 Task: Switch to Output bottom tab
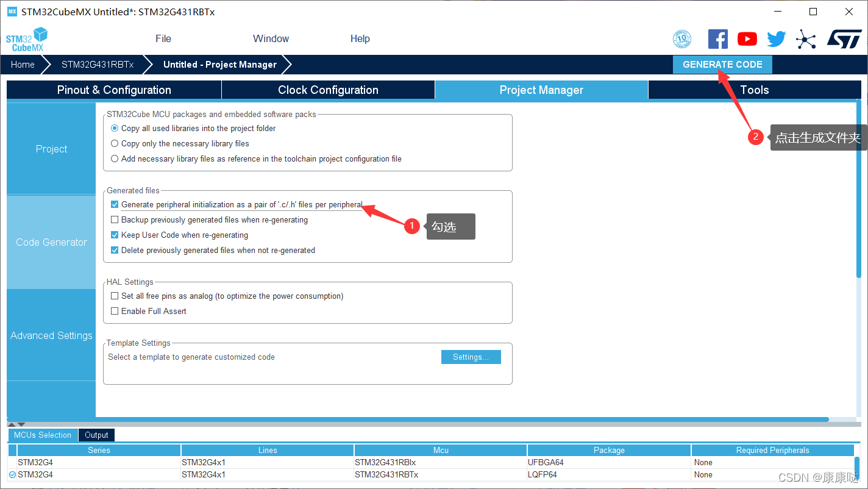coord(96,435)
